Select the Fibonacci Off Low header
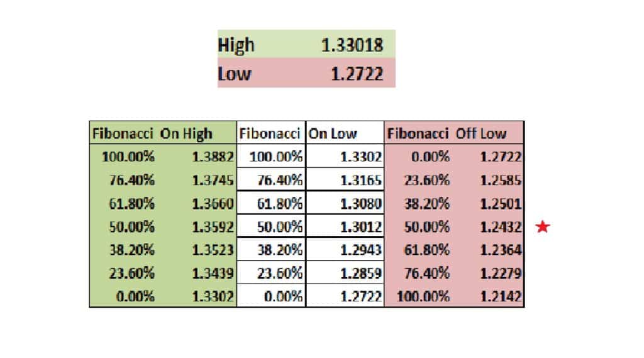 [x=454, y=133]
